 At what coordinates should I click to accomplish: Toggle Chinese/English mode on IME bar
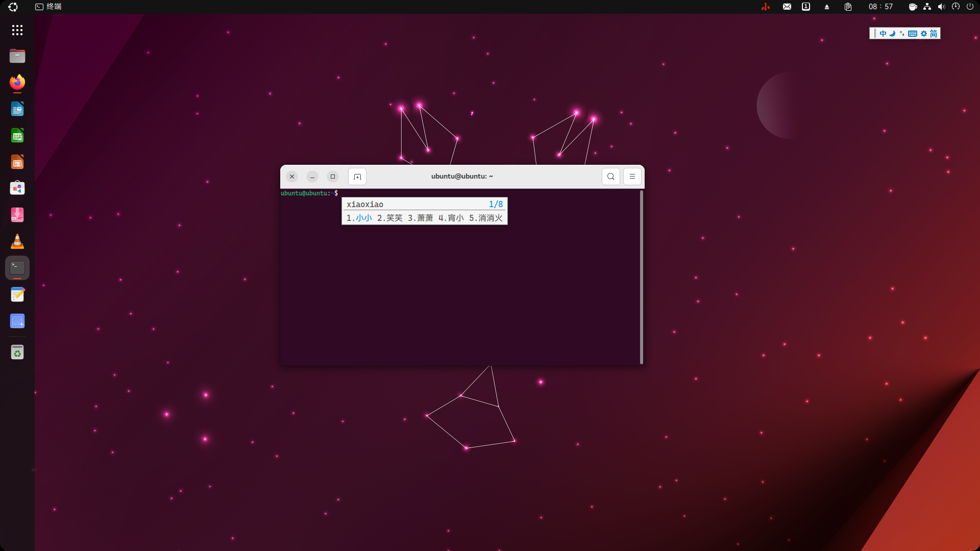point(883,34)
